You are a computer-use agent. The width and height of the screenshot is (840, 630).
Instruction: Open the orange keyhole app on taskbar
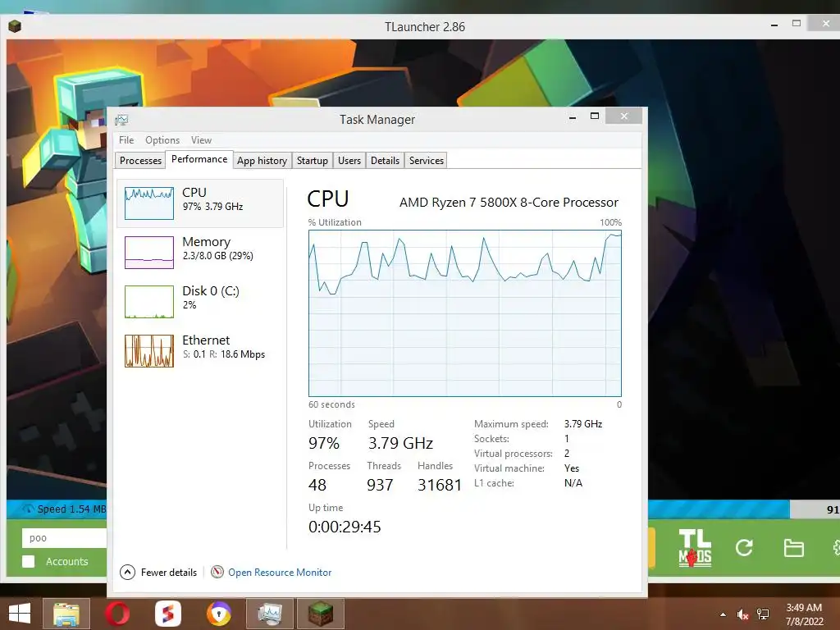pyautogui.click(x=218, y=614)
